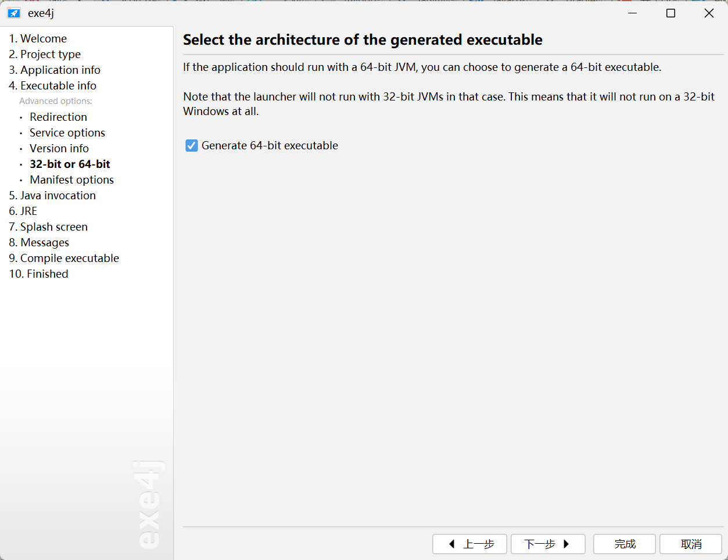
Task: Open Manifest options page
Action: click(x=71, y=180)
